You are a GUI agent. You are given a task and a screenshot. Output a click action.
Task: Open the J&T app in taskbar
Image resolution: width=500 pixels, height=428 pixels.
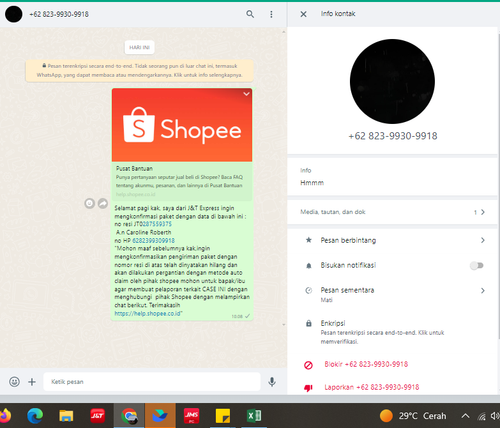point(97,416)
